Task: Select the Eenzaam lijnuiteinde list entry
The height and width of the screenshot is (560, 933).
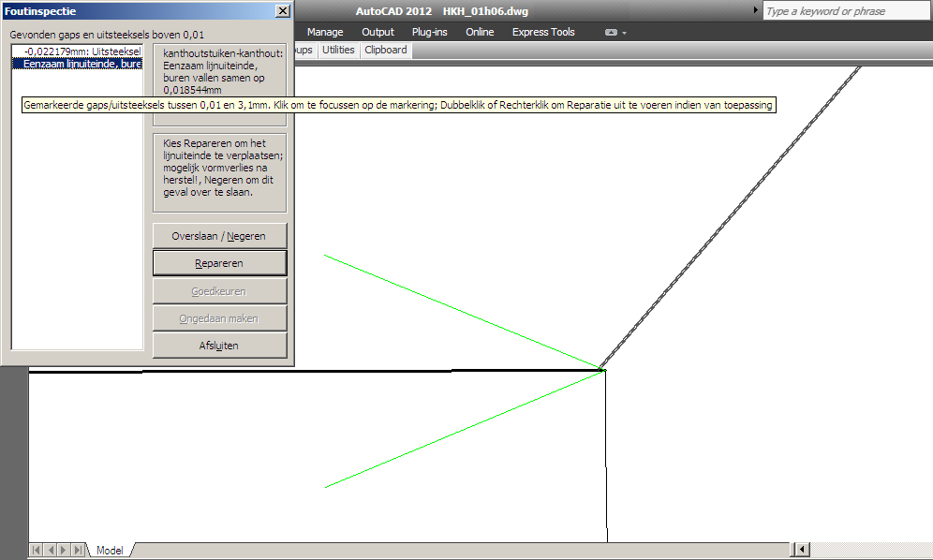Action: [79, 65]
